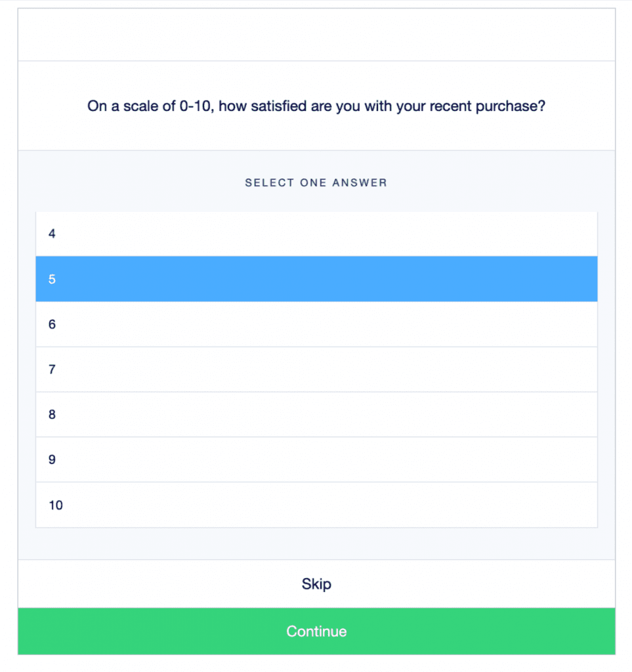Viewport: 632px width, 672px height.
Task: Submit your answer with Continue
Action: (x=316, y=631)
